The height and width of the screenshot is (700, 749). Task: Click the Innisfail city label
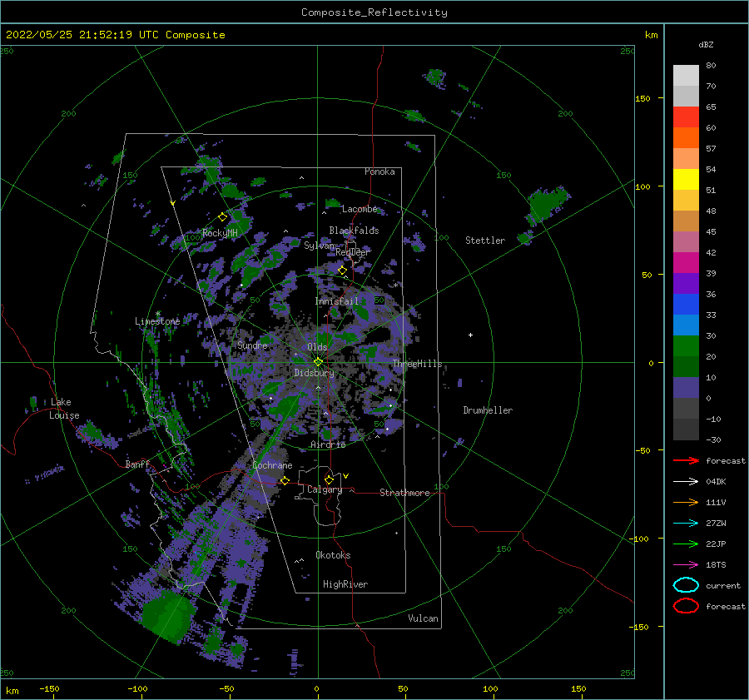[x=336, y=301]
